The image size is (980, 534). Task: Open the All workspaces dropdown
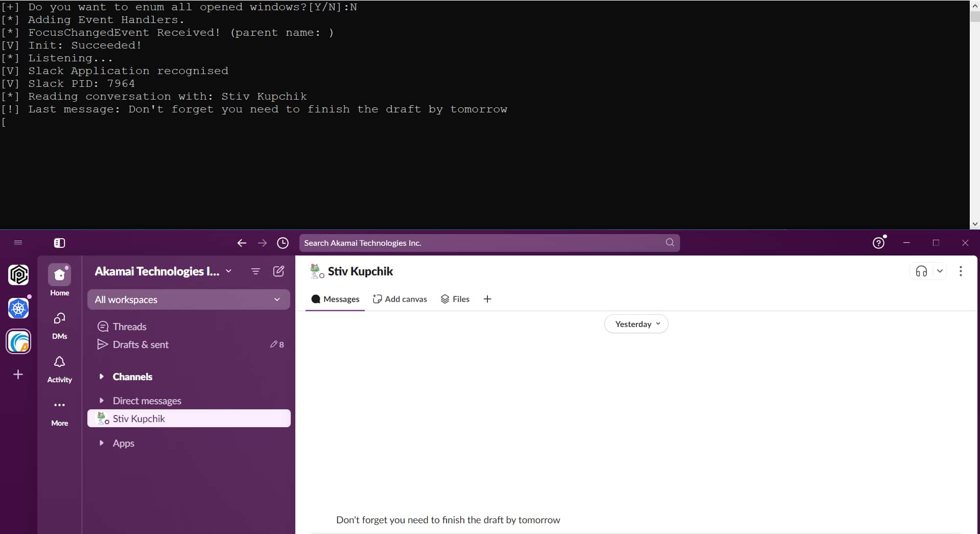click(188, 299)
